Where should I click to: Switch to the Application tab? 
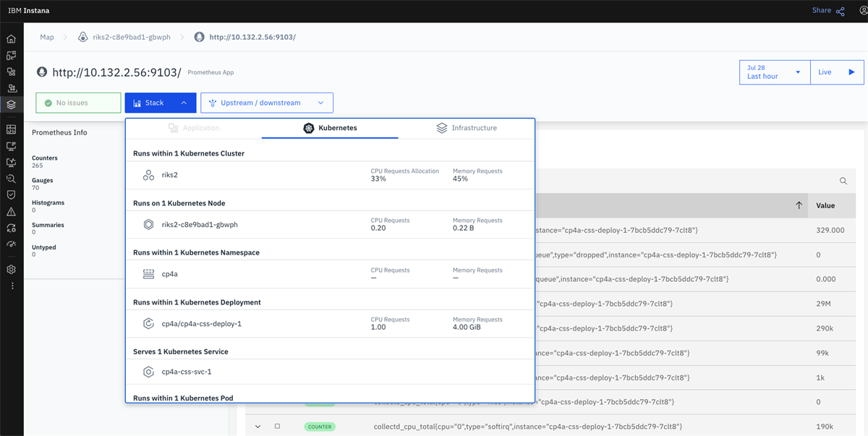click(194, 128)
